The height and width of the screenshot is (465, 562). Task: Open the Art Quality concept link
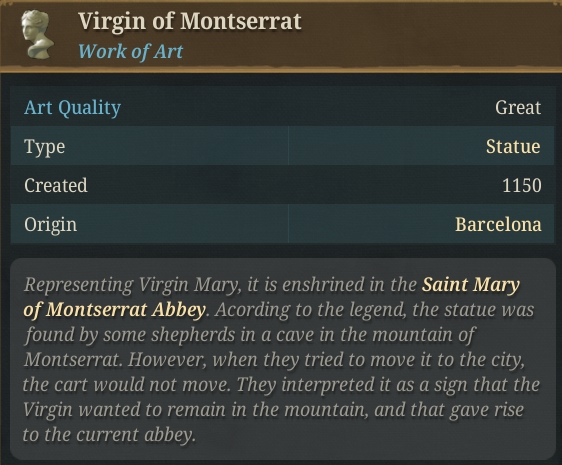pyautogui.click(x=72, y=108)
